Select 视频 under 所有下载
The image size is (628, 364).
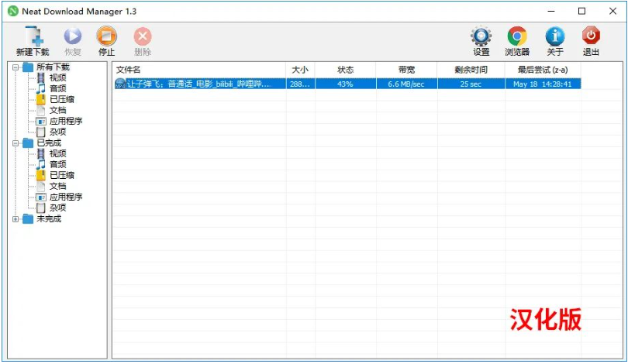click(x=57, y=78)
